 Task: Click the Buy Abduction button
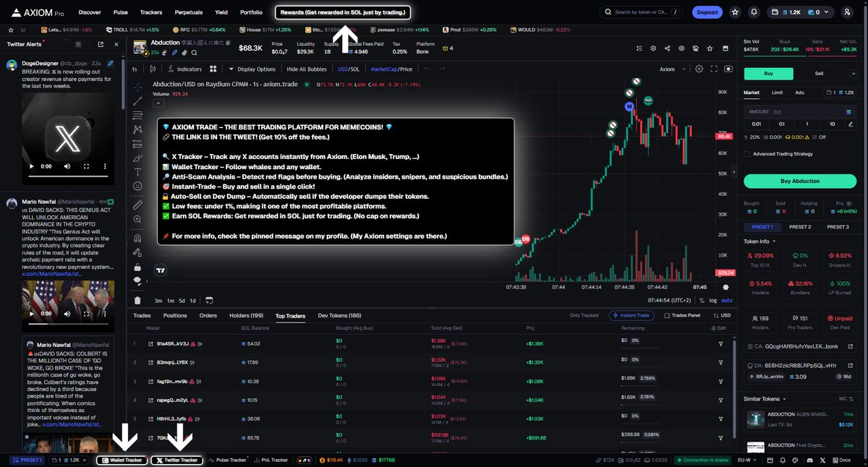pos(801,181)
